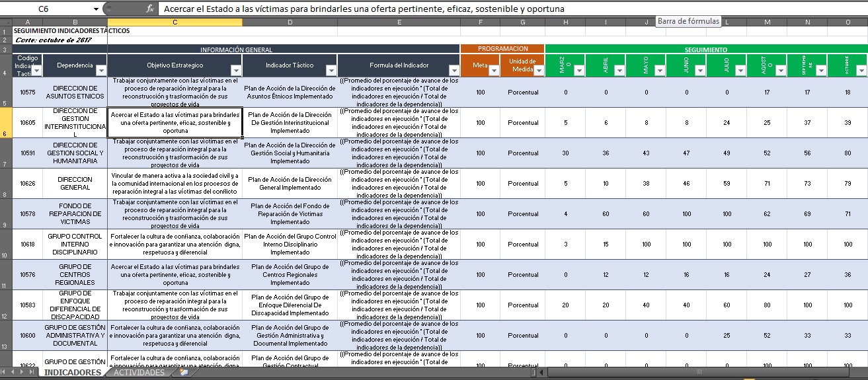Screen dimensions: 868x380
Task: Open the ABRIL column filter dropdown
Action: coord(619,71)
